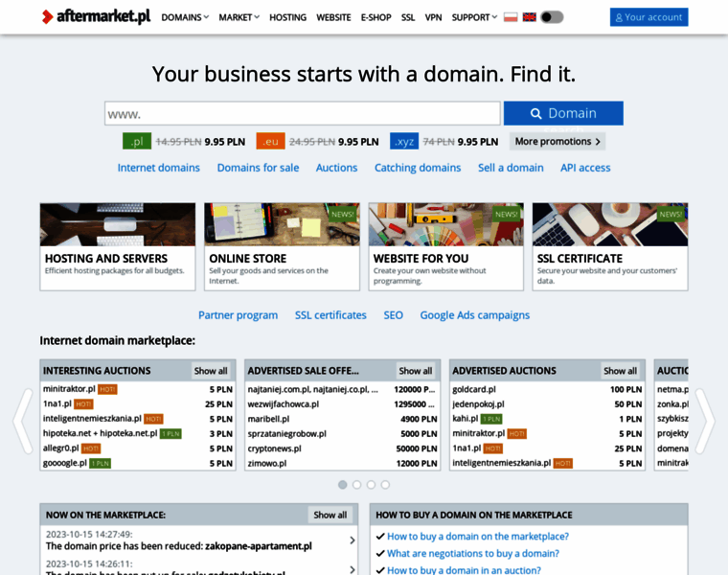Open allegr0.pl auction
728x575 pixels.
point(60,448)
